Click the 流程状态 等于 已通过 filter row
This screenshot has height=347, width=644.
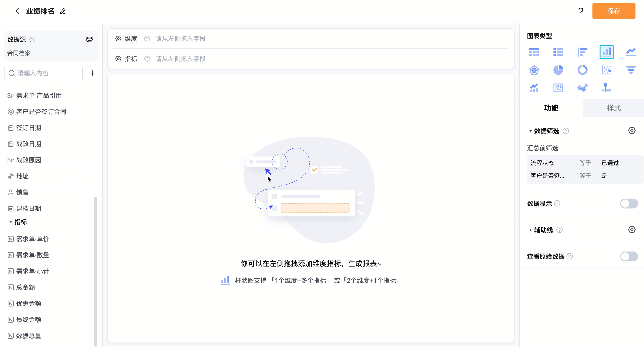pyautogui.click(x=585, y=163)
